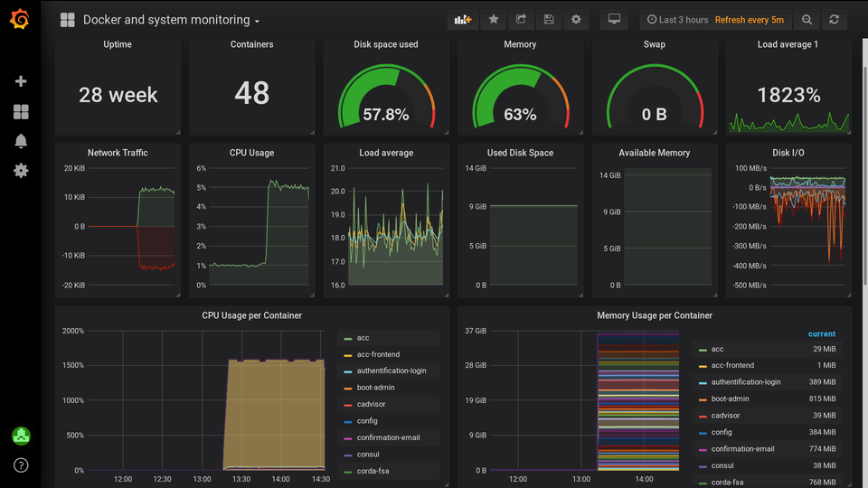Cycle view mode with monitor icon
The width and height of the screenshot is (868, 488).
[x=614, y=20]
